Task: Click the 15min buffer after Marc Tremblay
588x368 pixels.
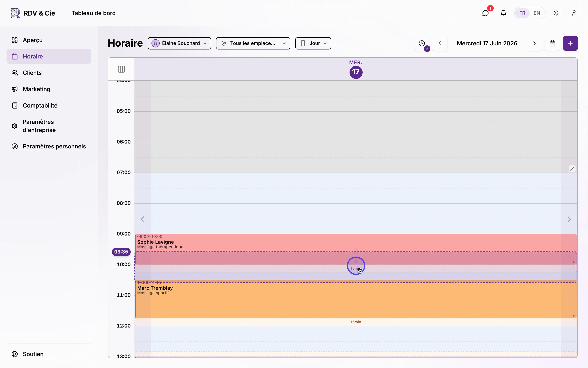Action: tap(356, 322)
